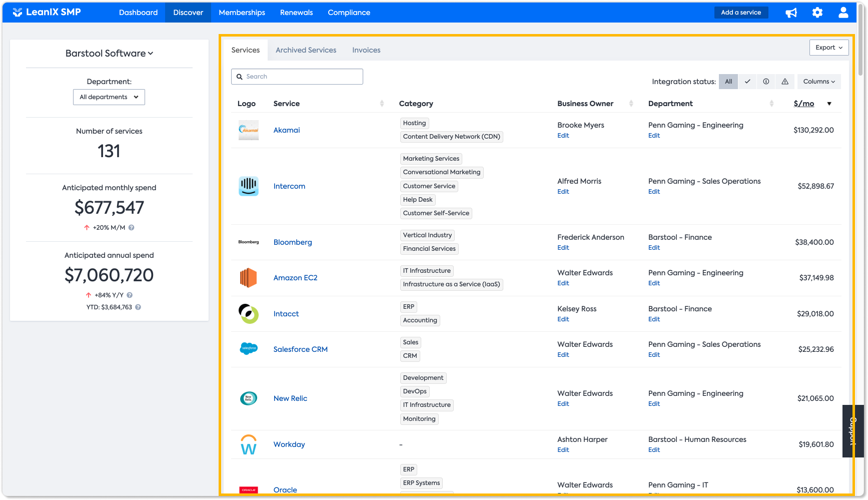Viewport: 868px width, 500px height.
Task: Click the Salesforce cloud logo
Action: pos(249,349)
